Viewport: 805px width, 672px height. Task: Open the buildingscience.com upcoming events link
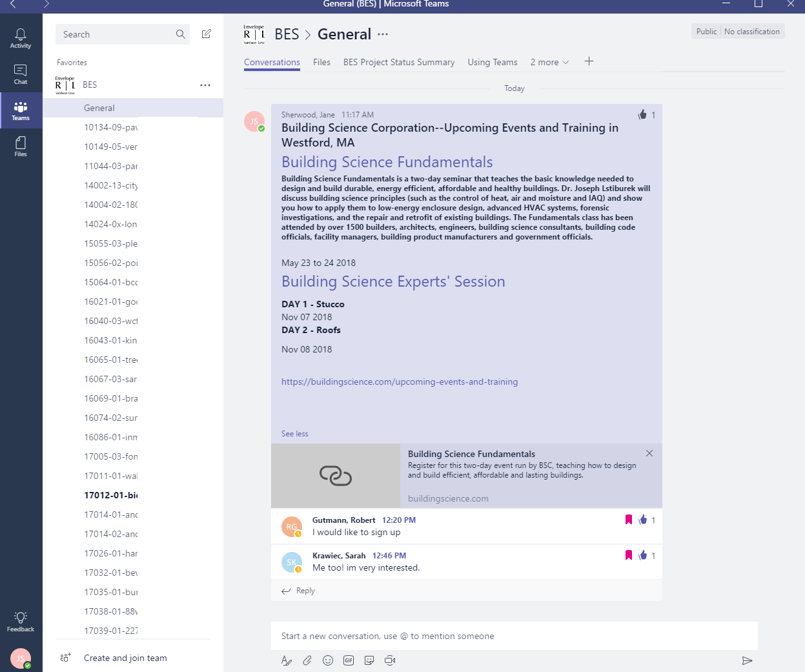(400, 382)
